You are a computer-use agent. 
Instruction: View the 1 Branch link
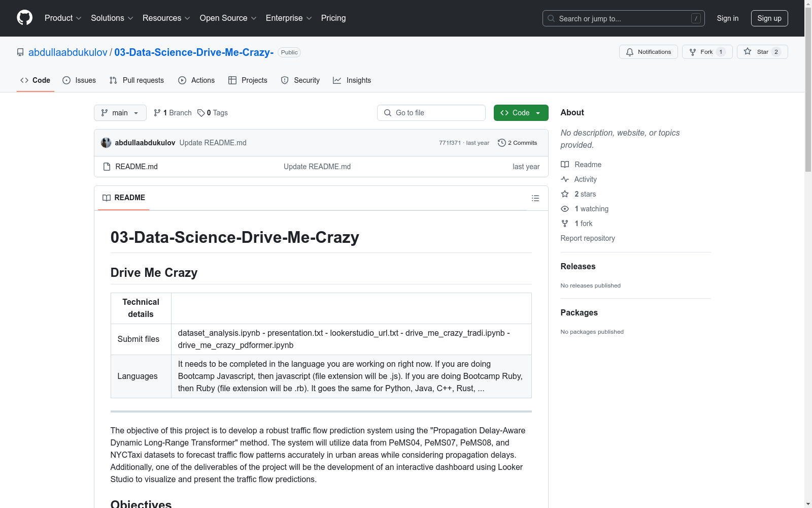173,113
